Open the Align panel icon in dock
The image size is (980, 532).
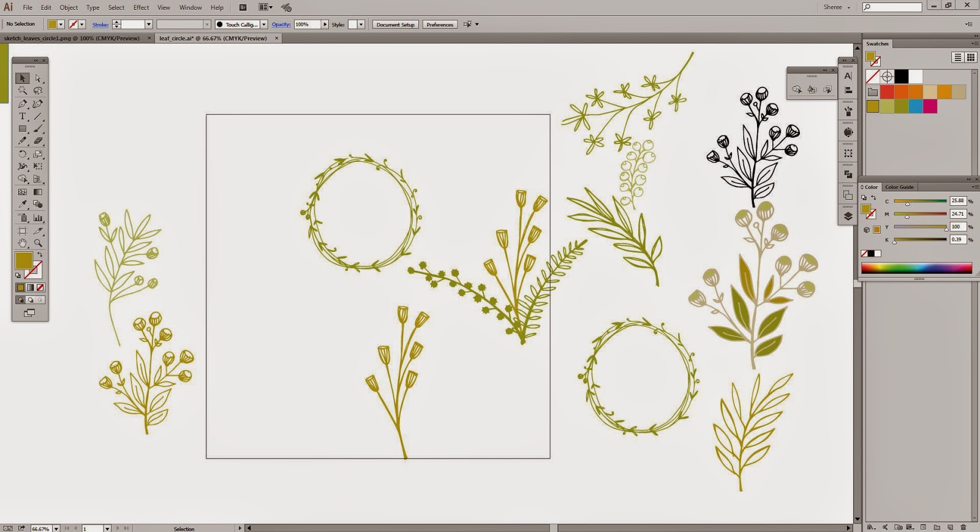click(x=848, y=90)
